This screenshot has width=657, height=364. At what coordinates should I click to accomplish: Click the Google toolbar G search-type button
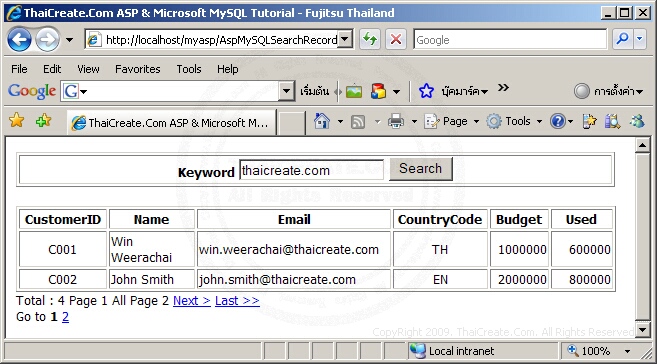coord(75,91)
